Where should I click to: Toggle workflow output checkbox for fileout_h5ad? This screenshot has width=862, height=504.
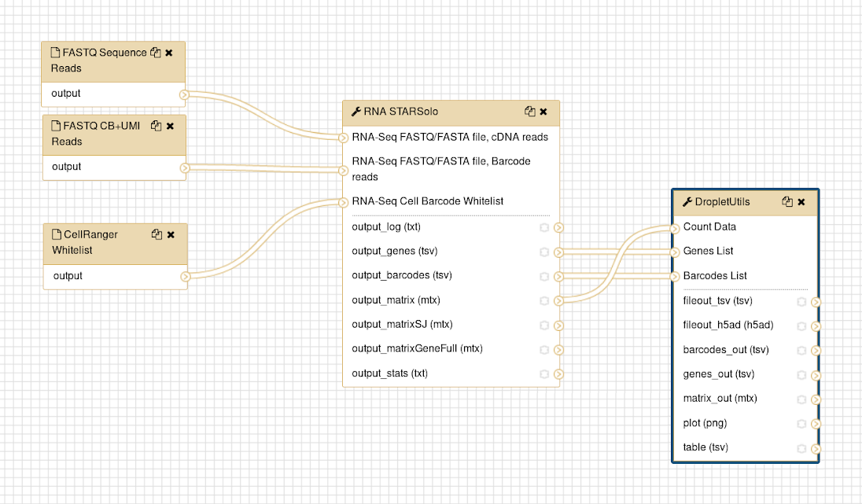tap(801, 326)
